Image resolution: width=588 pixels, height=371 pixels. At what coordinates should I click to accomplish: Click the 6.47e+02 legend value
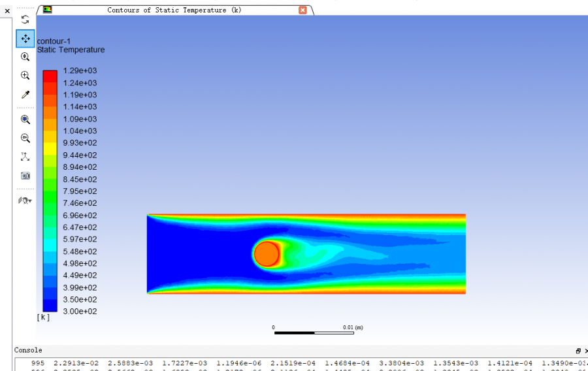tap(80, 227)
